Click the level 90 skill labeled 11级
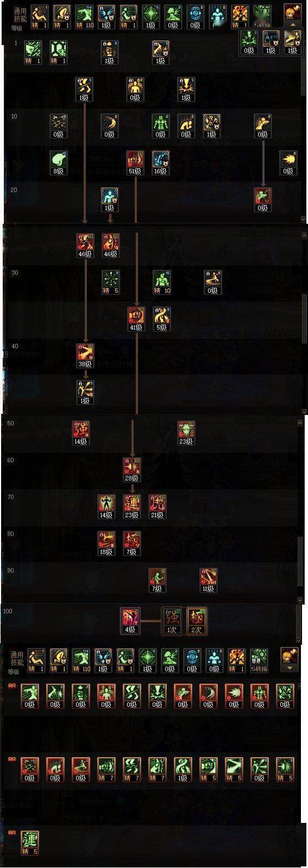The width and height of the screenshot is (308, 868). (x=209, y=580)
